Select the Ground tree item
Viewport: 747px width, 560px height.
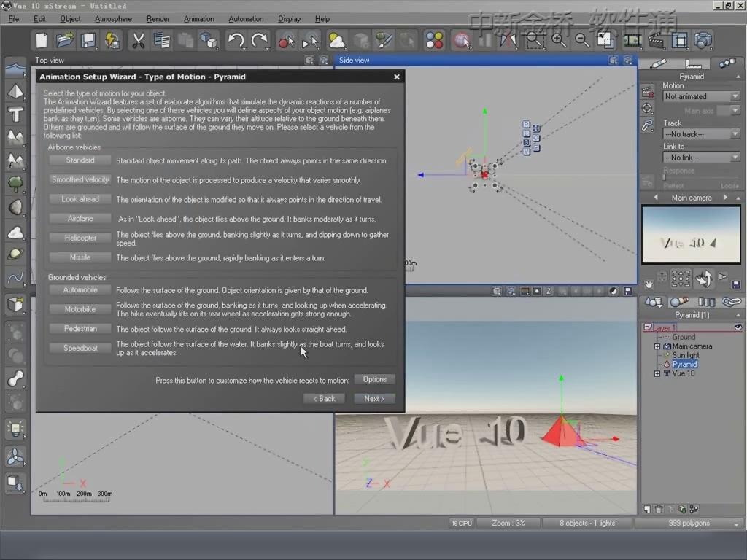coord(684,337)
